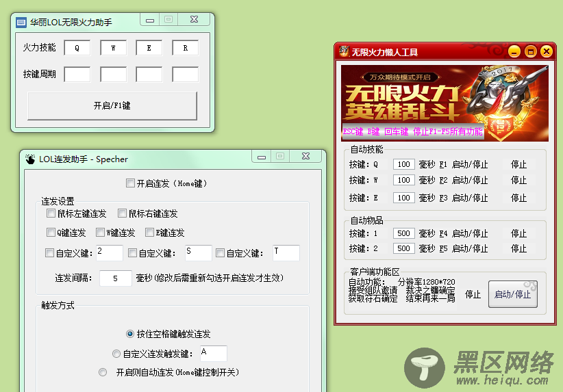
Task: Select the W skill field in 华丽LOL无限火力助手
Action: point(113,48)
